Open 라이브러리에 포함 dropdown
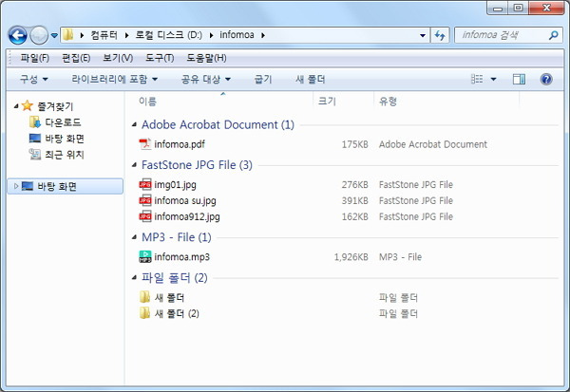 [x=115, y=79]
